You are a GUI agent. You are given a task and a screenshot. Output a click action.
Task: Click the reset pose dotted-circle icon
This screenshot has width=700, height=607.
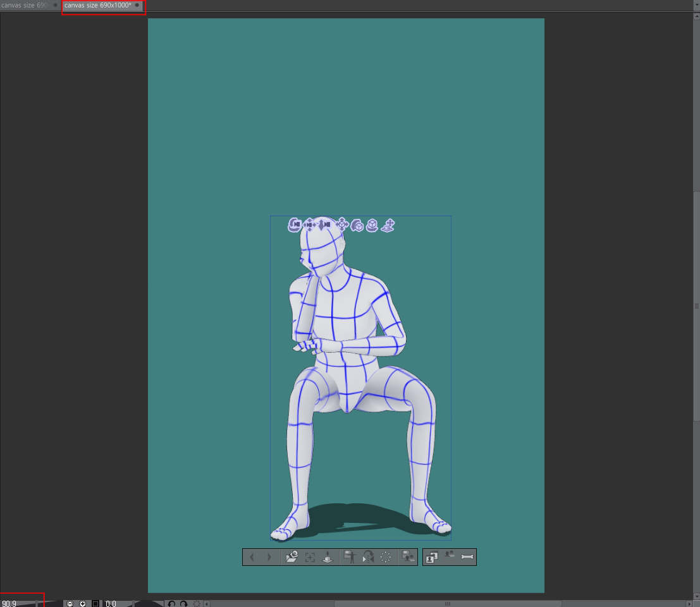pos(386,557)
